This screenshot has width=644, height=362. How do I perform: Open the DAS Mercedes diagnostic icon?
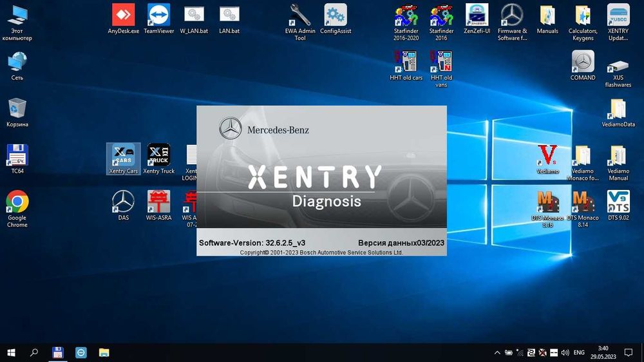[x=123, y=203]
